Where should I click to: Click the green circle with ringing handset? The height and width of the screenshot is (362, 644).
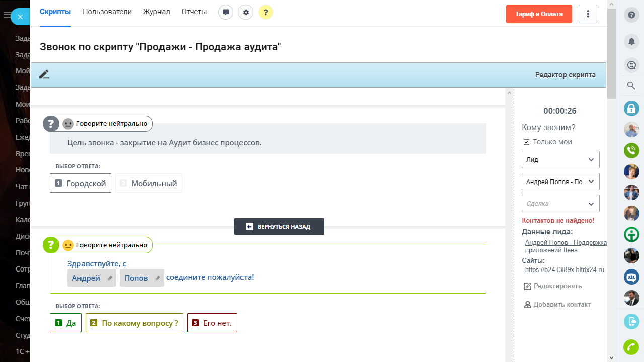[631, 150]
